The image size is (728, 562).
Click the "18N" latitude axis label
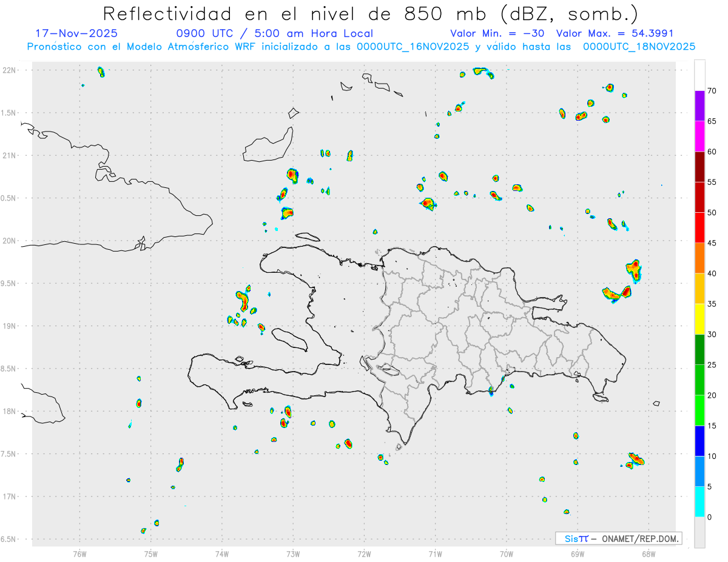[9, 412]
